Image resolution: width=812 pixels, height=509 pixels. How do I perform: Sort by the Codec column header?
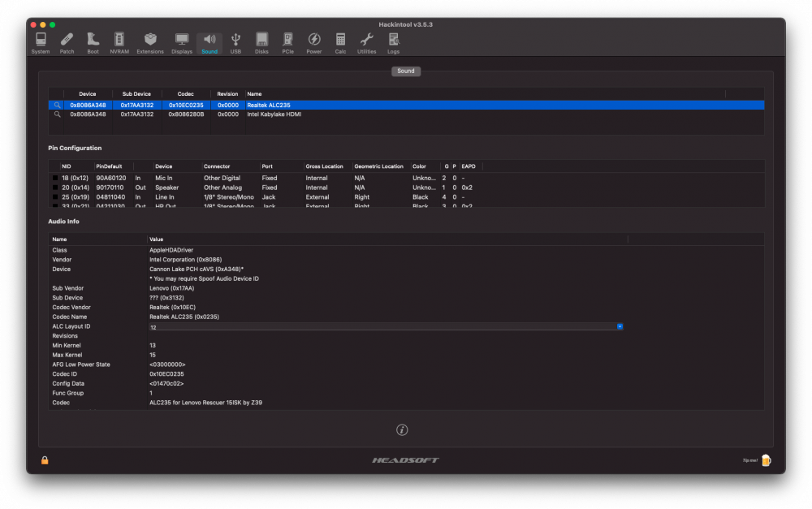[x=186, y=93]
